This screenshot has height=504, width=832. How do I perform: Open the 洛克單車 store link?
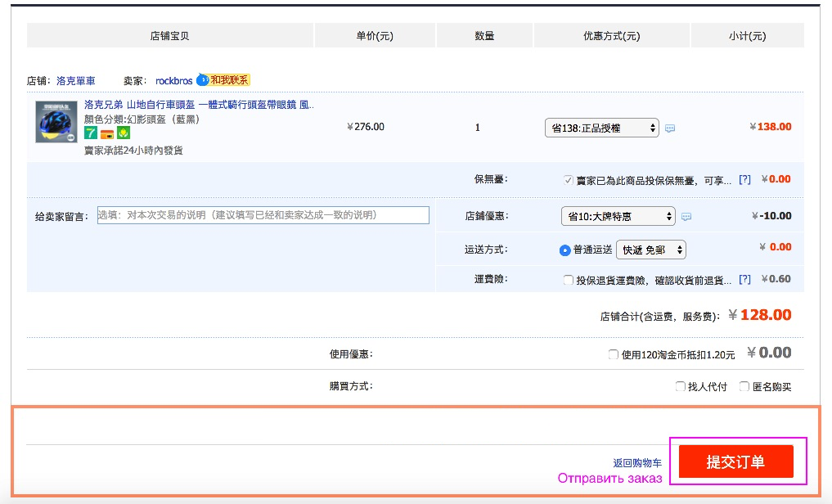76,81
